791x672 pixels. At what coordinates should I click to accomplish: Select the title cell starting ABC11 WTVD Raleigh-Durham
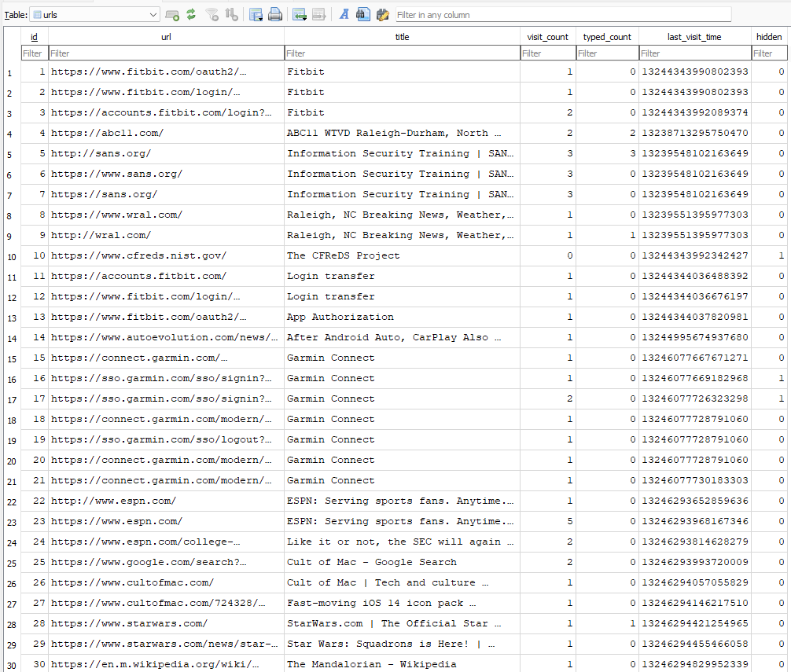pyautogui.click(x=402, y=133)
